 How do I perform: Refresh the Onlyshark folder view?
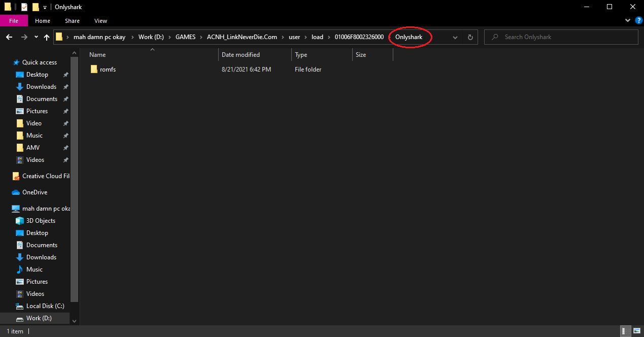click(x=470, y=37)
